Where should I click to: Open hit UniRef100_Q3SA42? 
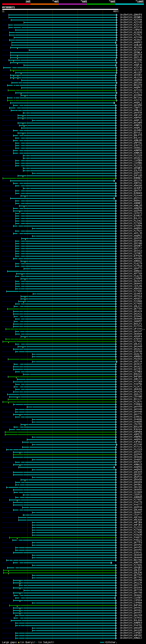131,316
